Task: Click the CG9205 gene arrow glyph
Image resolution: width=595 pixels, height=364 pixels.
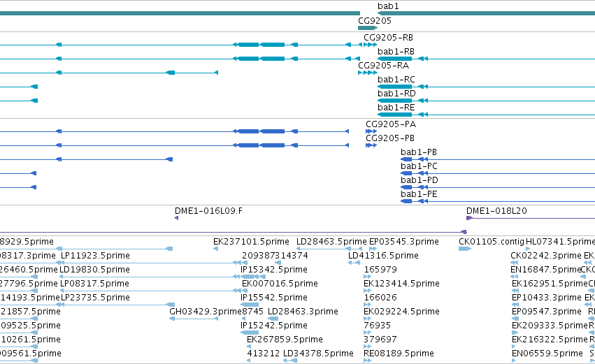Action: point(368,28)
